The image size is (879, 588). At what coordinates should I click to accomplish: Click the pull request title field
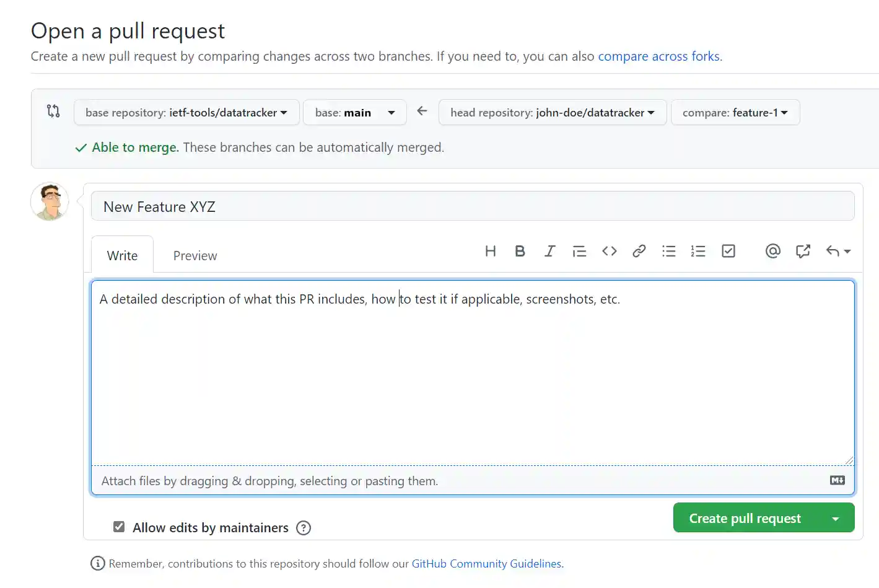(x=472, y=207)
